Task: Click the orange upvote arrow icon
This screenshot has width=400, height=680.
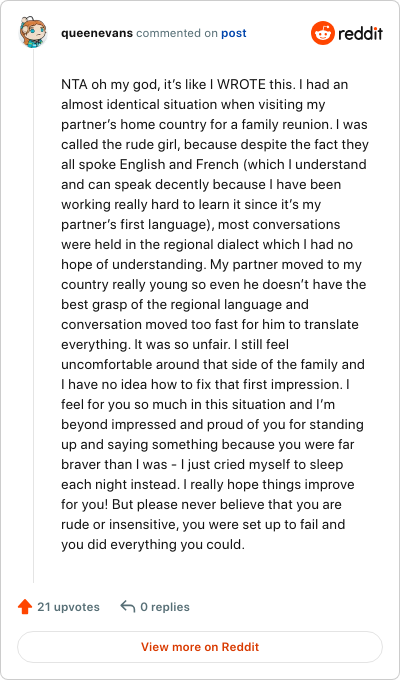Action: (x=25, y=607)
